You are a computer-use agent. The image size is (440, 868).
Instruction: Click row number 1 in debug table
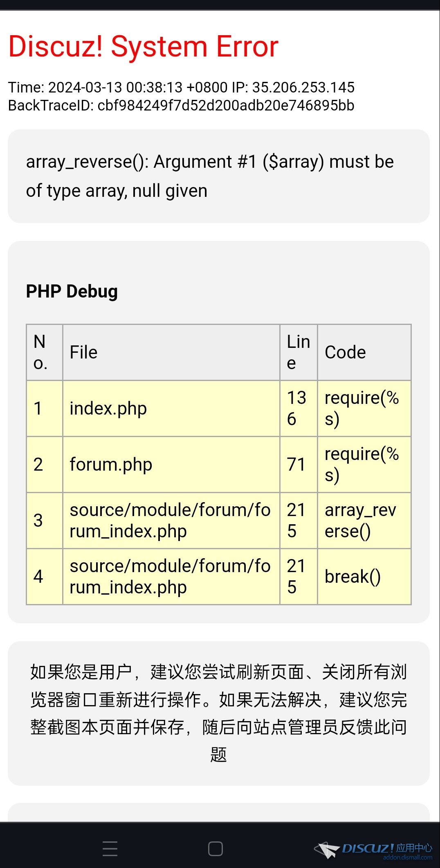pos(45,408)
